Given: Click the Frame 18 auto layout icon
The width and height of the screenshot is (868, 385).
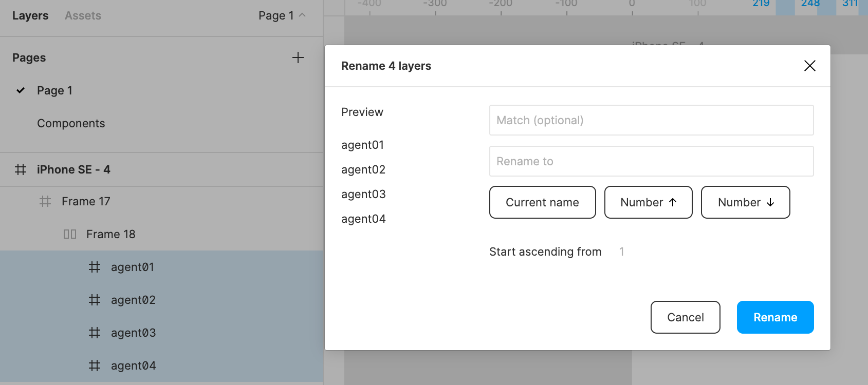Looking at the screenshot, I should (70, 234).
